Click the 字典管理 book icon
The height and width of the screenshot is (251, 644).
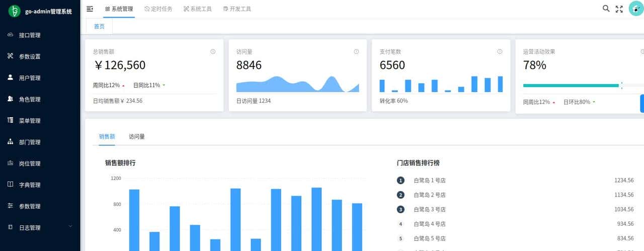[x=10, y=184]
